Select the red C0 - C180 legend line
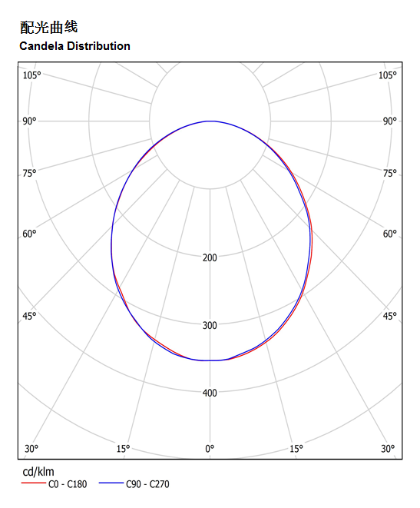Image resolution: width=420 pixels, height=508 pixels. (34, 483)
